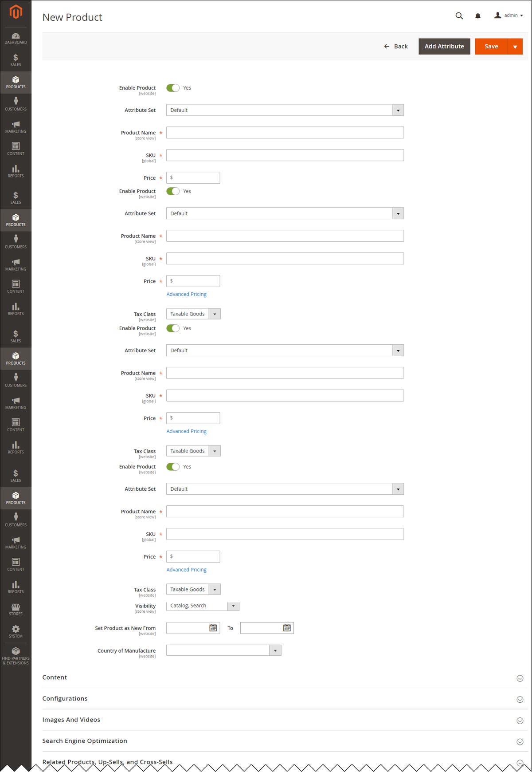Open the Save button dropdown arrow
The image size is (532, 772).
pyautogui.click(x=515, y=47)
